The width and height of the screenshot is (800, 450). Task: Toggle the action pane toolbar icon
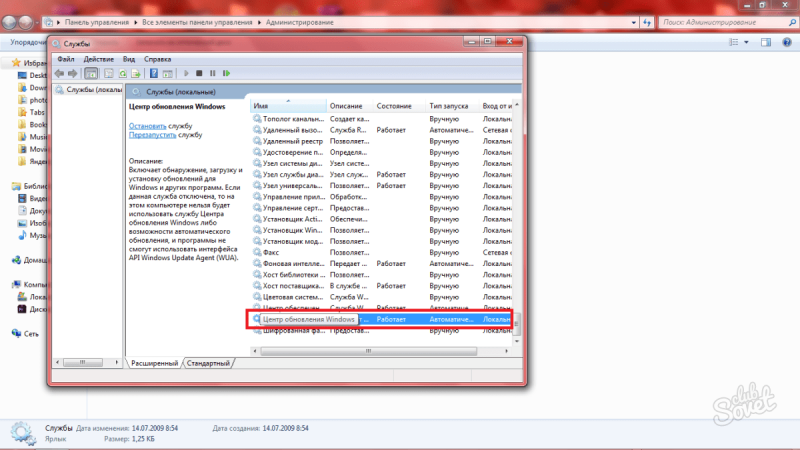(x=167, y=73)
